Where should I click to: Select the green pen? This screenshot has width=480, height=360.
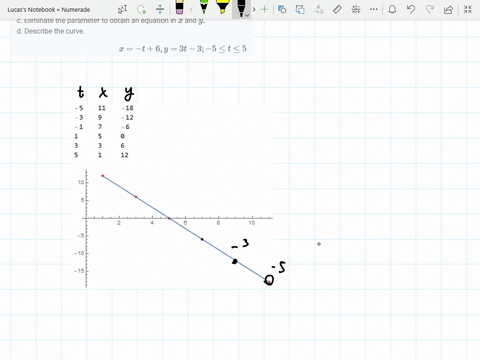point(204,7)
